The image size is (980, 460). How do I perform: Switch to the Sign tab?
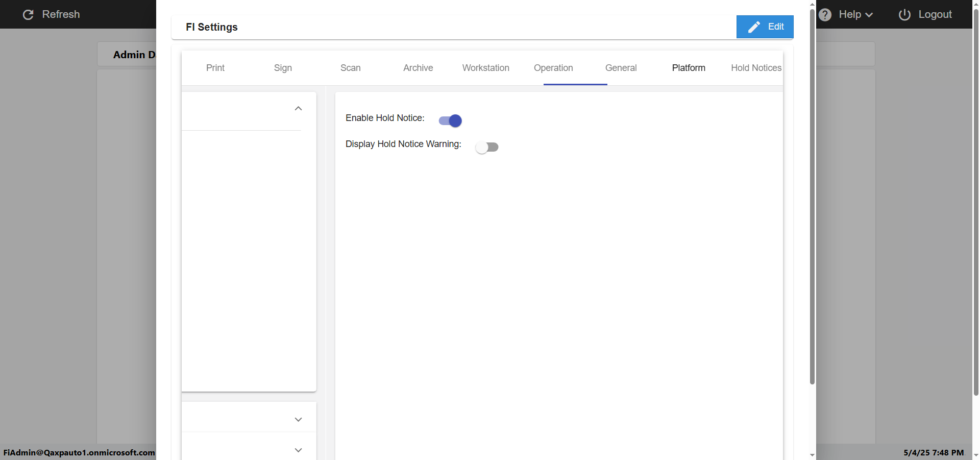pos(283,68)
